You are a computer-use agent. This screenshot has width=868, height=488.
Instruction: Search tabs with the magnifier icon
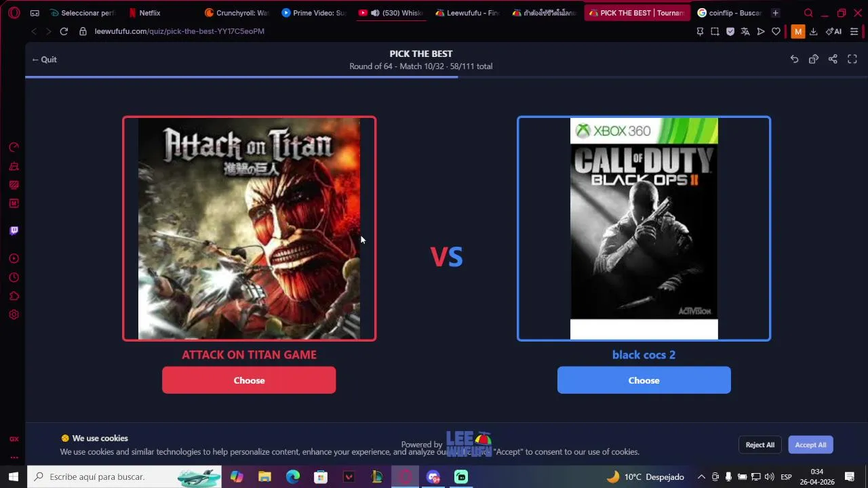pos(808,13)
